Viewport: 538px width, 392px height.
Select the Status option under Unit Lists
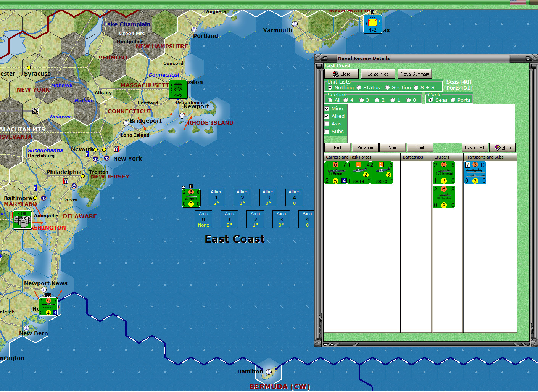pyautogui.click(x=359, y=88)
